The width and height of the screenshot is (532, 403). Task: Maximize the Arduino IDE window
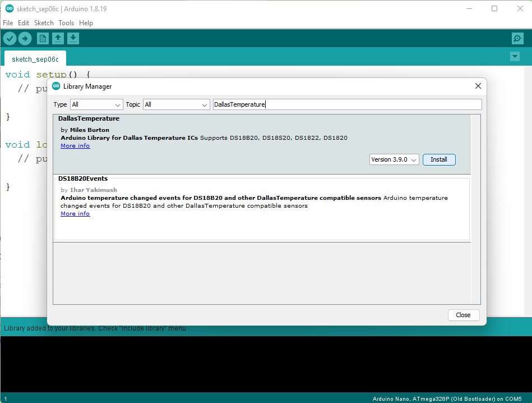tap(494, 8)
